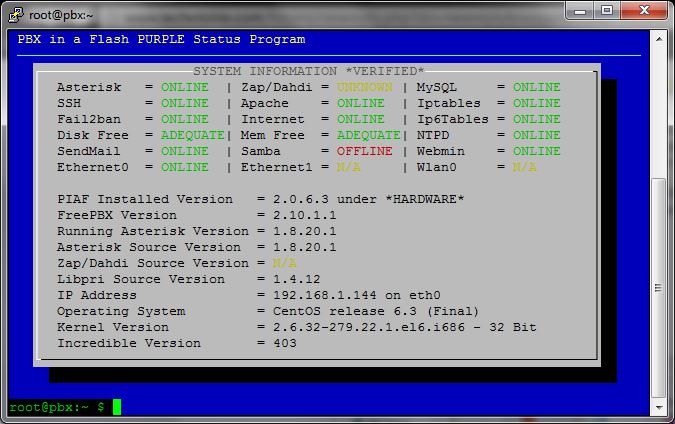Click the Asterisk label in the status grid
Image resolution: width=675 pixels, height=424 pixels.
pos(89,87)
